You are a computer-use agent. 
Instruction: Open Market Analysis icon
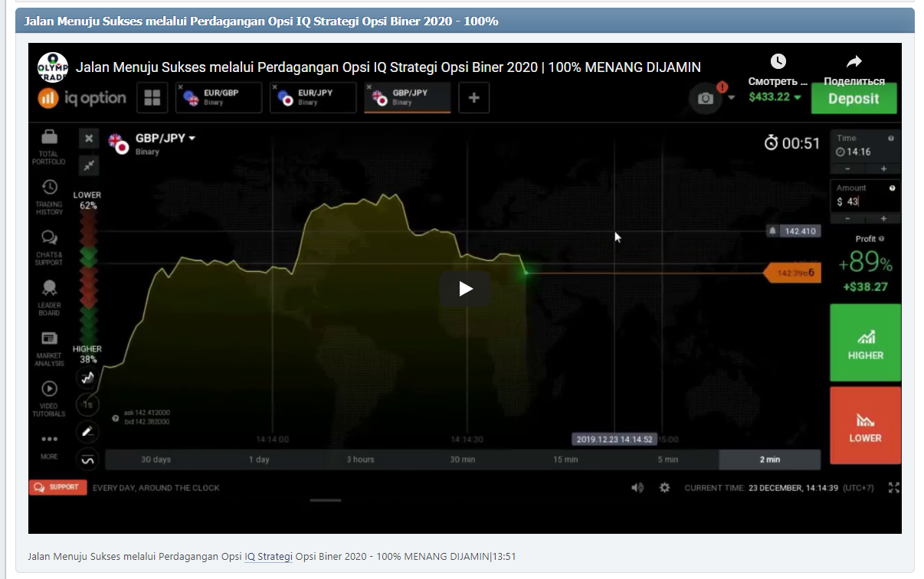point(49,339)
